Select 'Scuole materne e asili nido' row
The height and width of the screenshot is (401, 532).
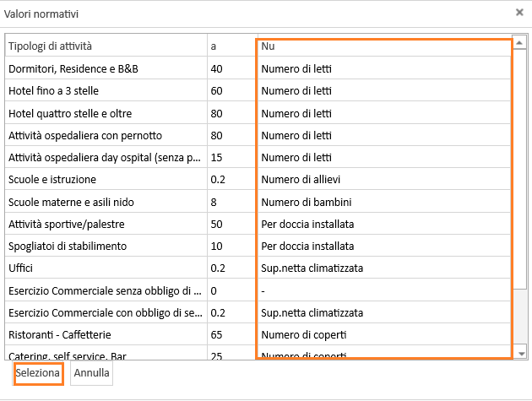point(258,202)
